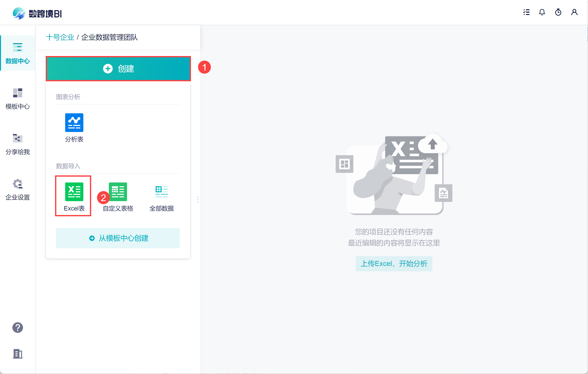This screenshot has height=374, width=588.
Task: Choose the Excel表 import icon
Action: 74,192
